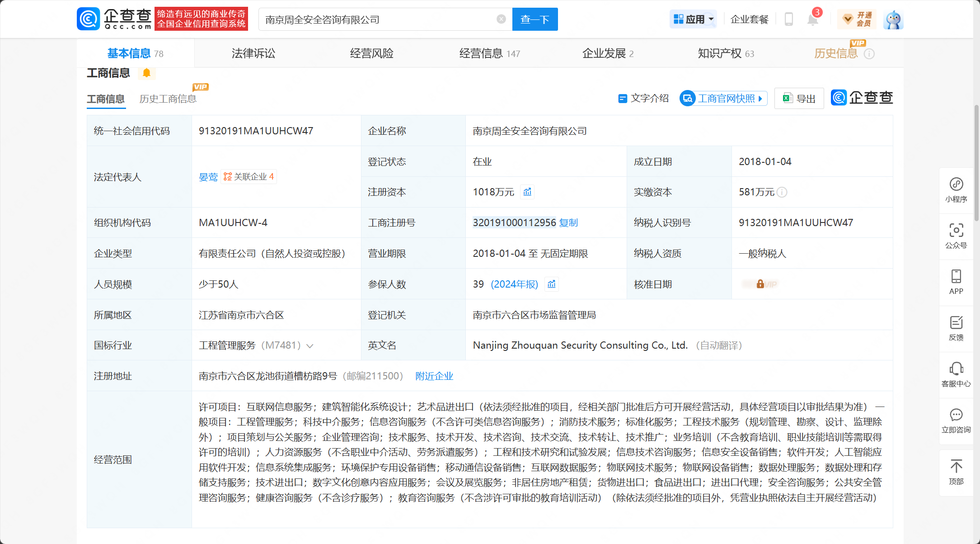The height and width of the screenshot is (544, 980).
Task: Clear the search box with X button
Action: click(501, 19)
